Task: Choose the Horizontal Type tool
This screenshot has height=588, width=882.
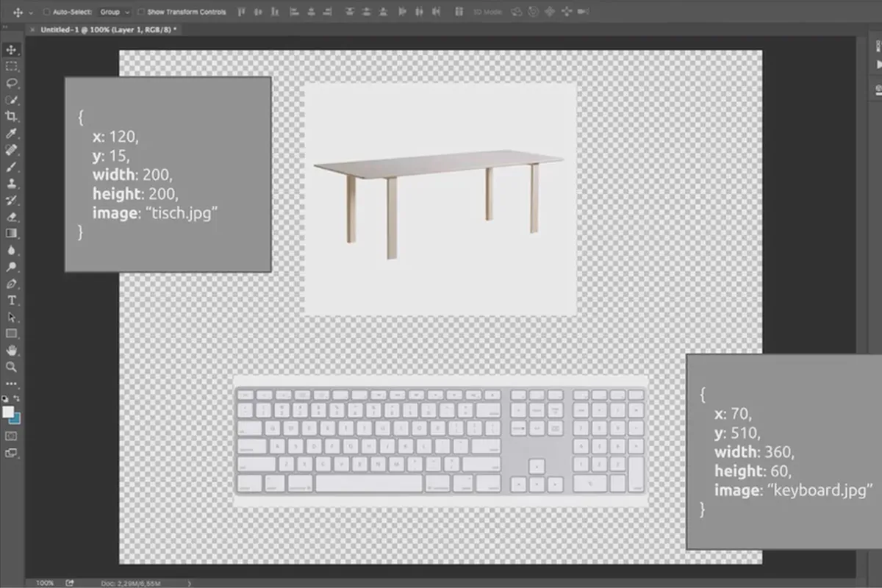Action: click(12, 300)
